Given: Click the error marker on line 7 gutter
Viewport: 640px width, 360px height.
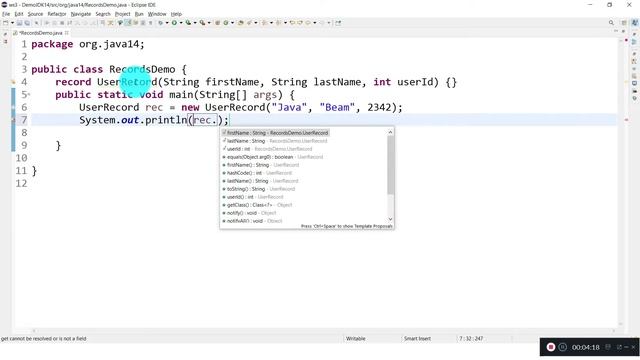Looking at the screenshot, I should 13,120.
